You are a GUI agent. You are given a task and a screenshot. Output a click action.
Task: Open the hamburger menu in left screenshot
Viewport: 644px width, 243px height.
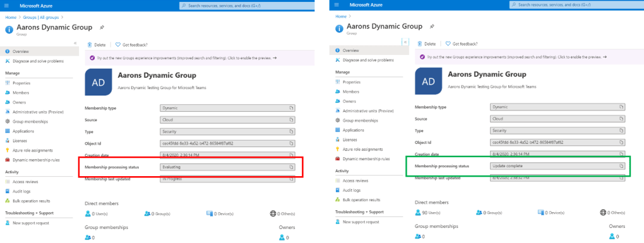coord(6,5)
